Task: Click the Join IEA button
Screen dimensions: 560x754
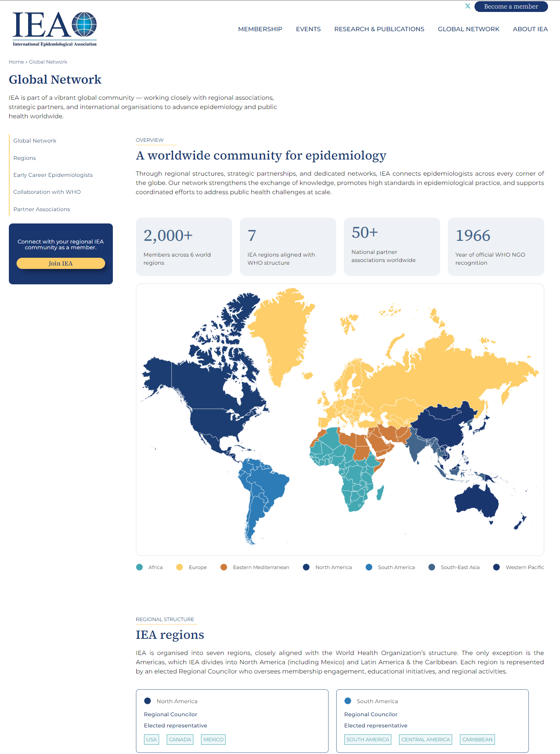Action: coord(61,264)
